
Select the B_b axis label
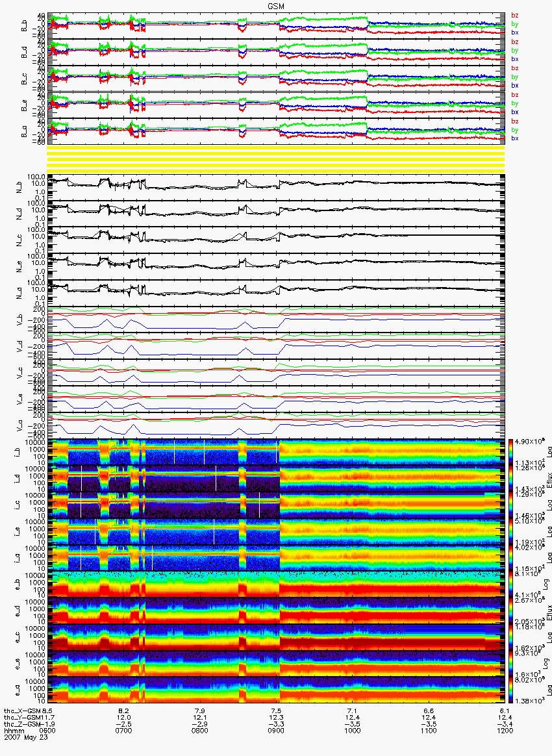click(x=24, y=26)
